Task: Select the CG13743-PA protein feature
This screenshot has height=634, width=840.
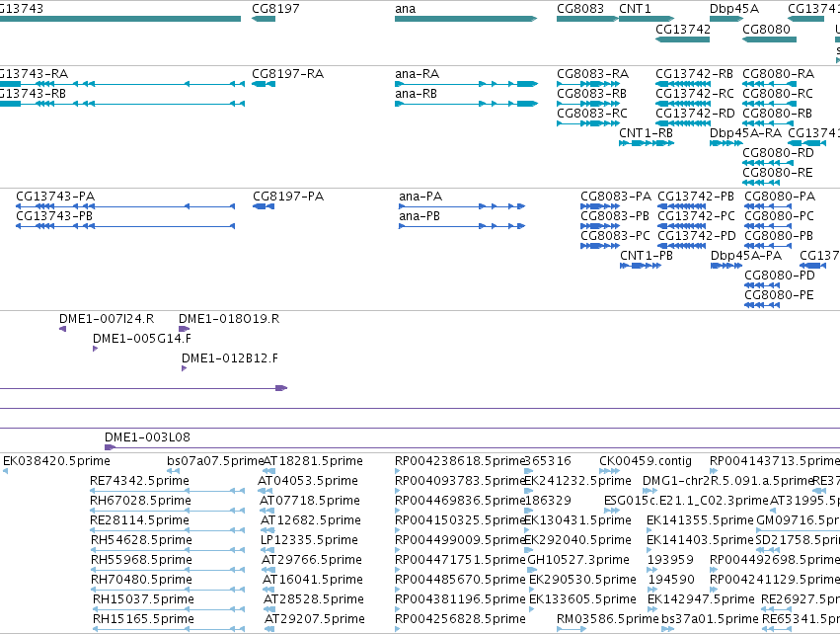Action: click(x=125, y=206)
